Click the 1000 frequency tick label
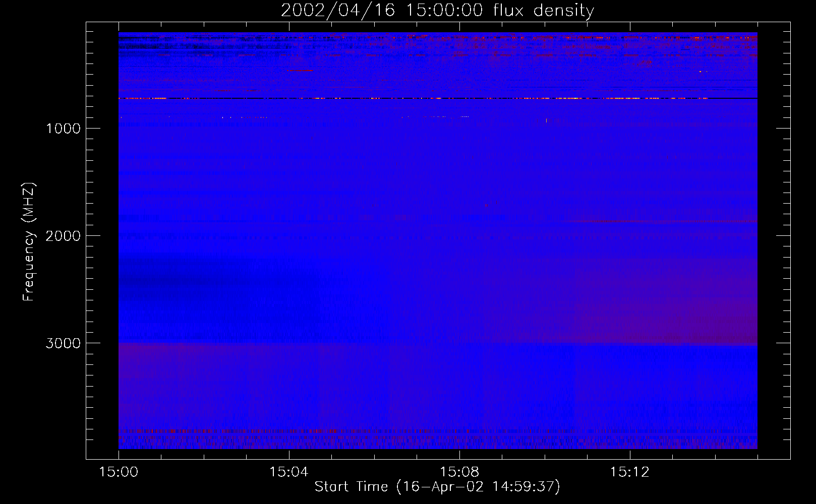816x504 pixels. [64, 129]
